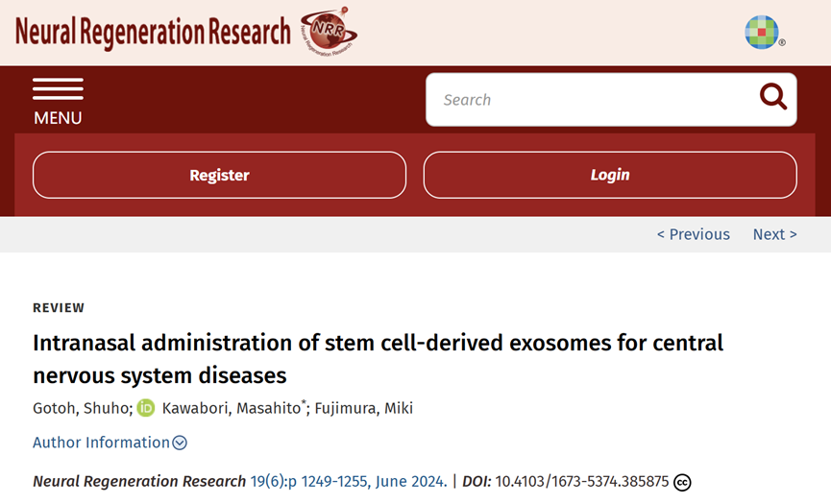Click the Login button
831x504 pixels.
tap(610, 175)
